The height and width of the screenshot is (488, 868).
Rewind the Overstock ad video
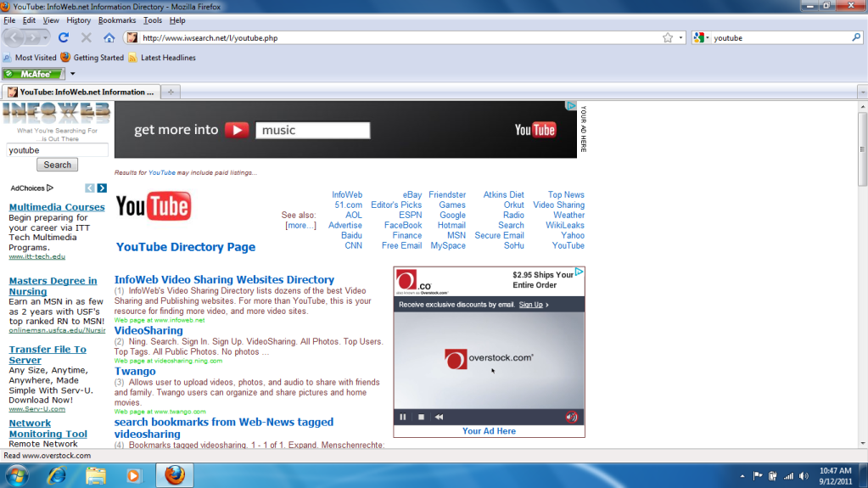439,417
